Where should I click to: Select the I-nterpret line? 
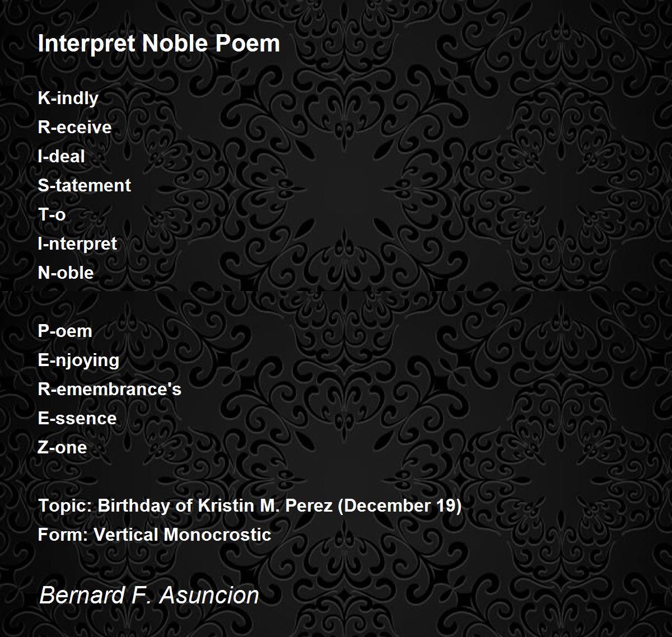[x=78, y=244]
